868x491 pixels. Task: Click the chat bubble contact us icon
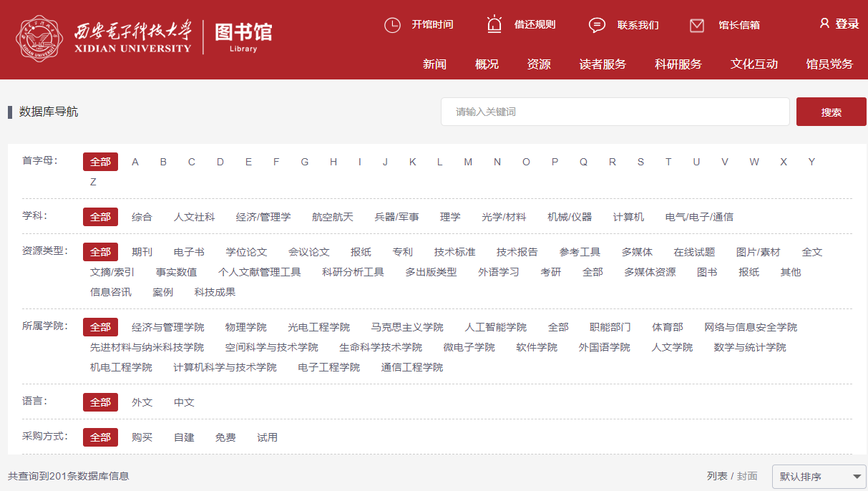597,25
